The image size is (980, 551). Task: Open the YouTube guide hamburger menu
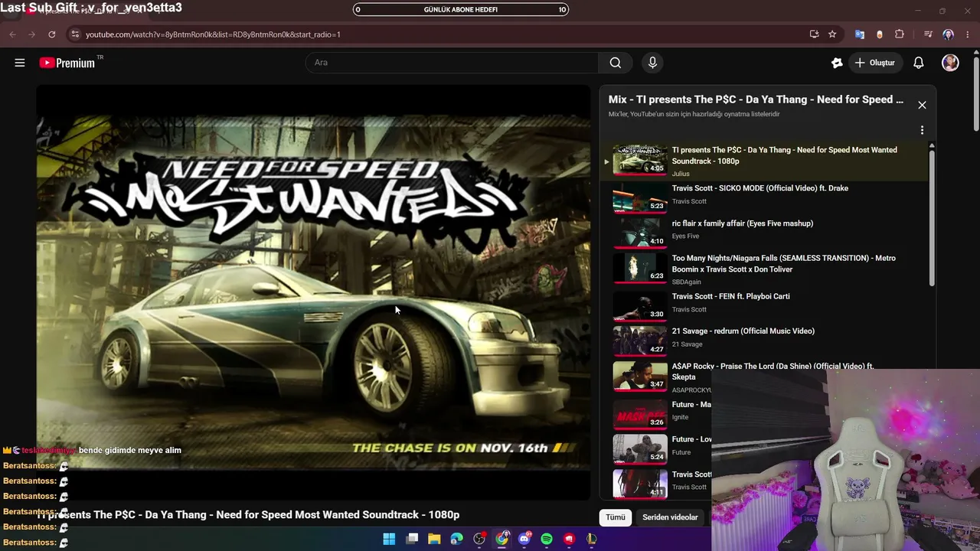coord(20,63)
